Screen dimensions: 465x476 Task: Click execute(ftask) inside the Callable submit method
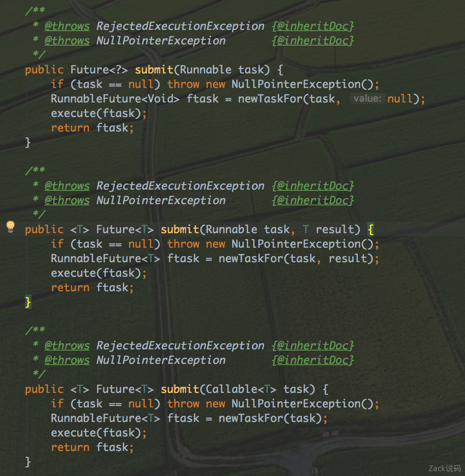[x=98, y=433]
